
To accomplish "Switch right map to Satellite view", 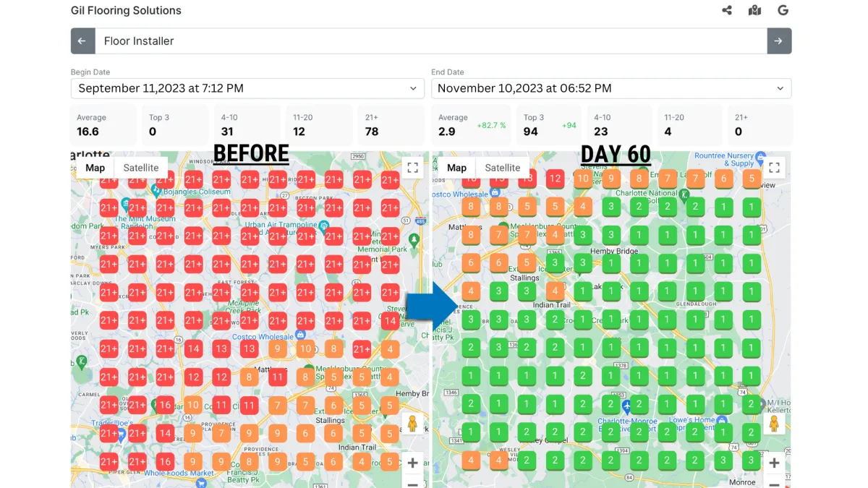I will coord(503,168).
